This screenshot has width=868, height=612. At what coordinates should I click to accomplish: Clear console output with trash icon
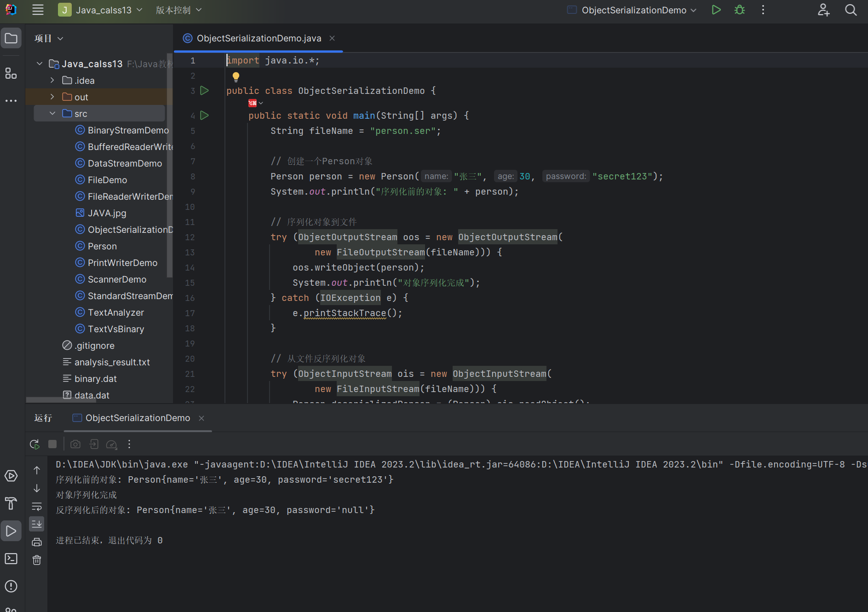37,560
